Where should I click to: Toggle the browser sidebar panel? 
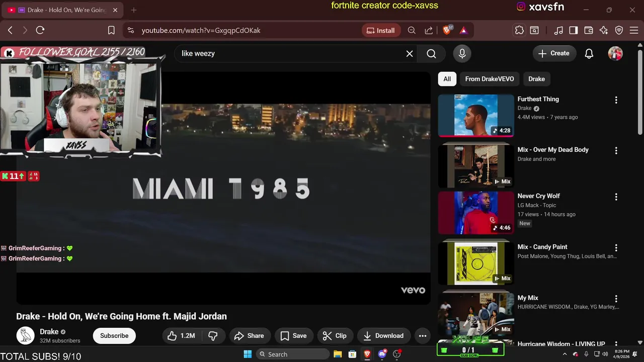(x=573, y=30)
